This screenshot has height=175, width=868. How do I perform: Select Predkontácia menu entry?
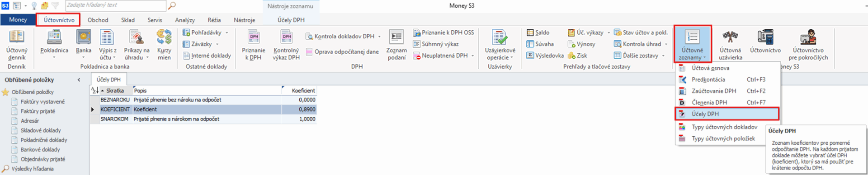click(x=727, y=79)
